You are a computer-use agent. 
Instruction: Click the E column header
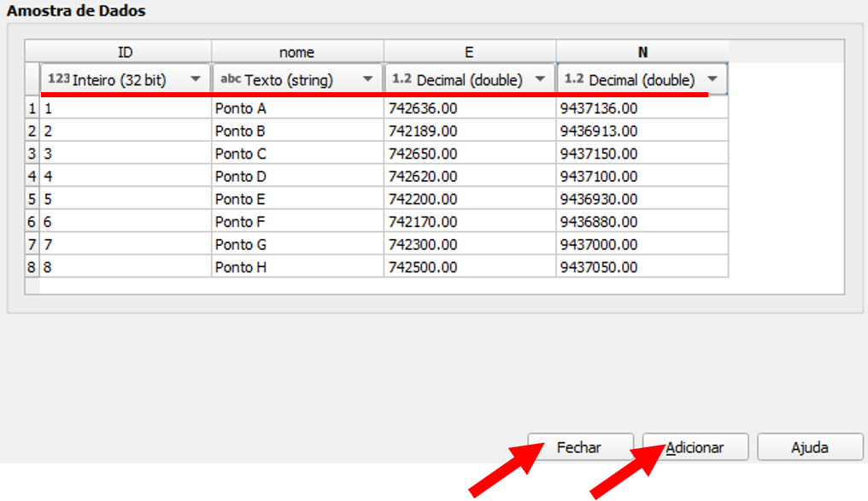(469, 52)
